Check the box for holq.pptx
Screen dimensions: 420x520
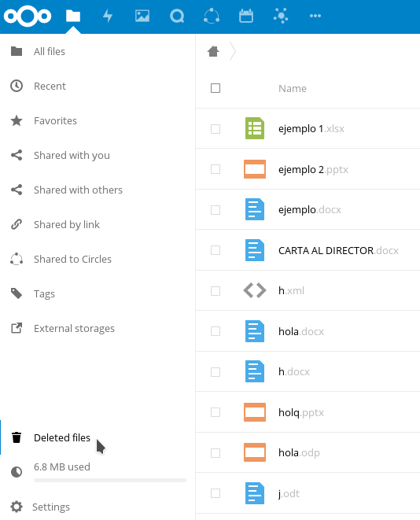click(x=216, y=412)
